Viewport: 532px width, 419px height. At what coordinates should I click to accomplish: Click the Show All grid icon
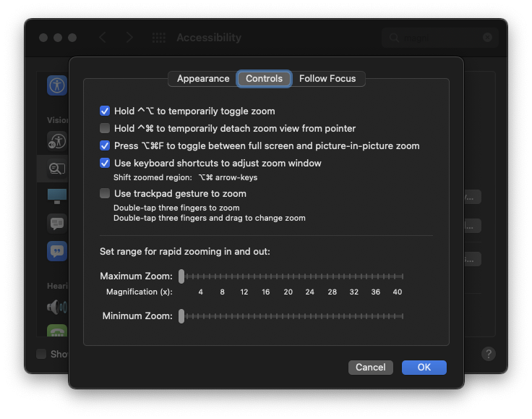point(159,38)
